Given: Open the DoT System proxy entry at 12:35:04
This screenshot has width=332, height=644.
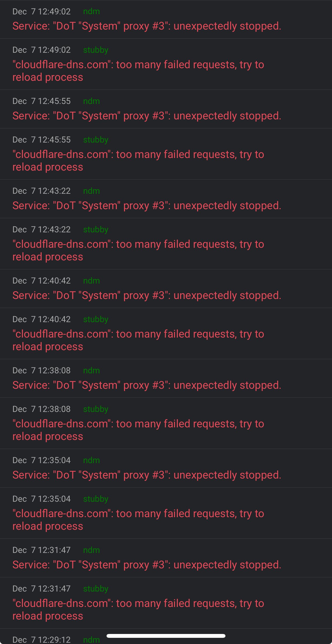Looking at the screenshot, I should (x=147, y=475).
